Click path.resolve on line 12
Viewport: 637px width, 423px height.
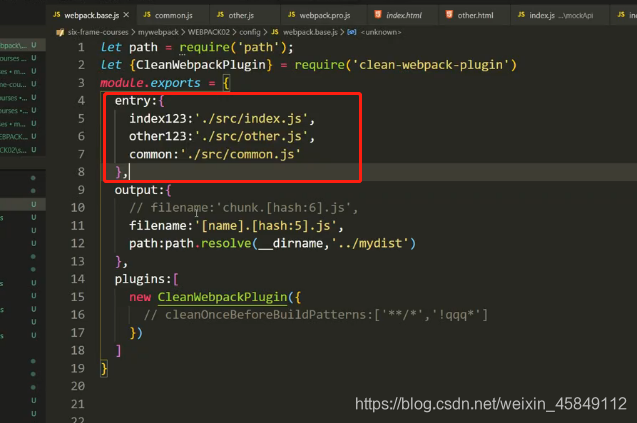tap(208, 243)
